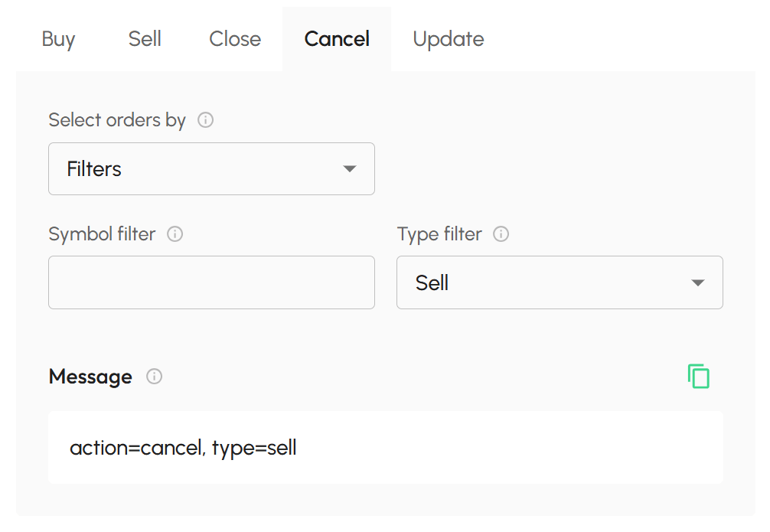Open the Close tab
This screenshot has height=532, width=770.
coord(235,39)
